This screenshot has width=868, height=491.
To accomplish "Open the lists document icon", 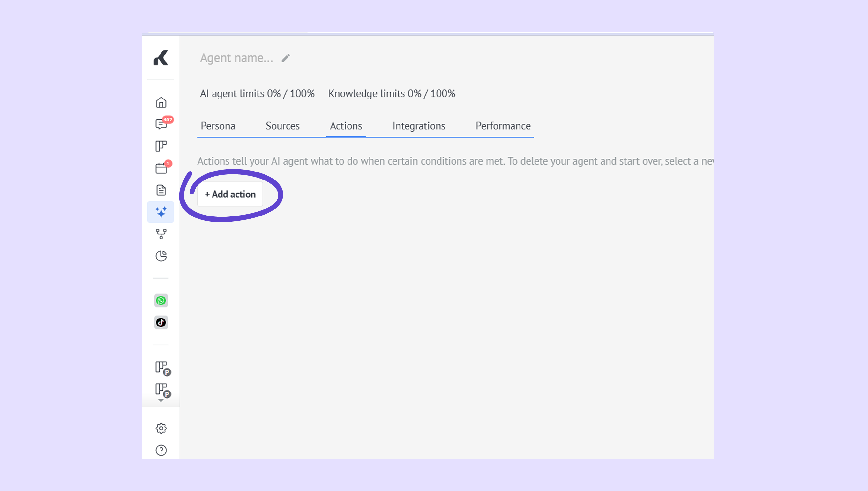I will point(161,190).
